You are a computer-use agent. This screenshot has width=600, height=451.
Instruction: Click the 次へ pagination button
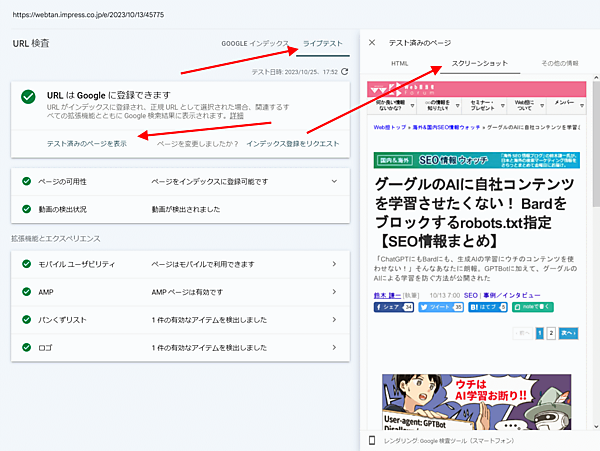click(568, 333)
